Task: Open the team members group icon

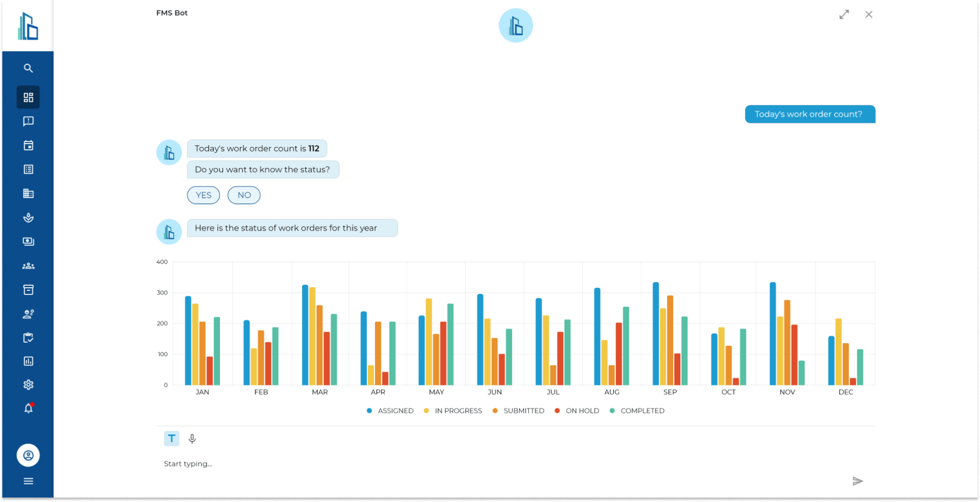Action: pyautogui.click(x=28, y=266)
